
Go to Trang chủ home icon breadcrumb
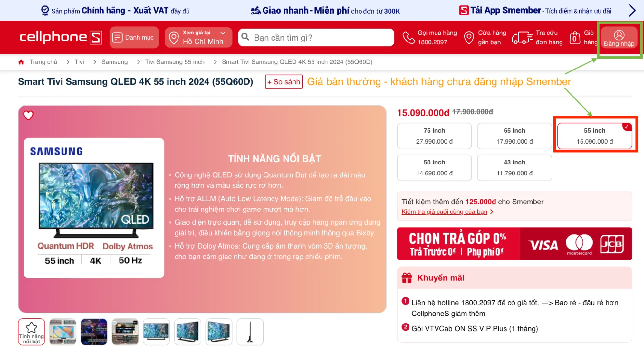pyautogui.click(x=21, y=62)
